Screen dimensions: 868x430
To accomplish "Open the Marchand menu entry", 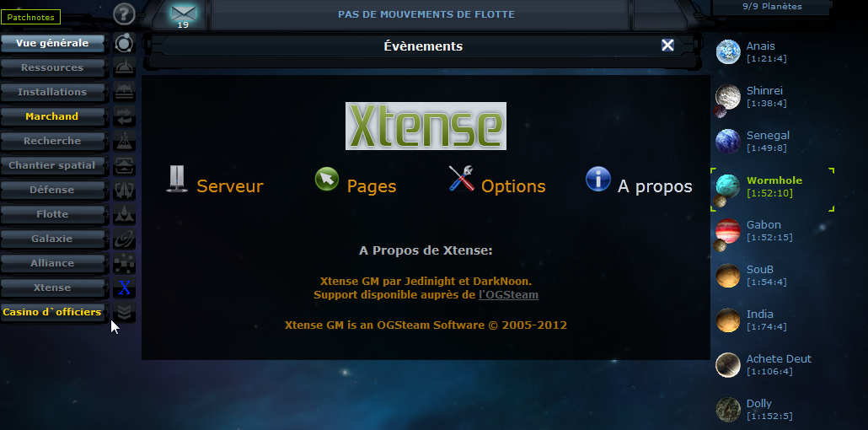I will 52,116.
